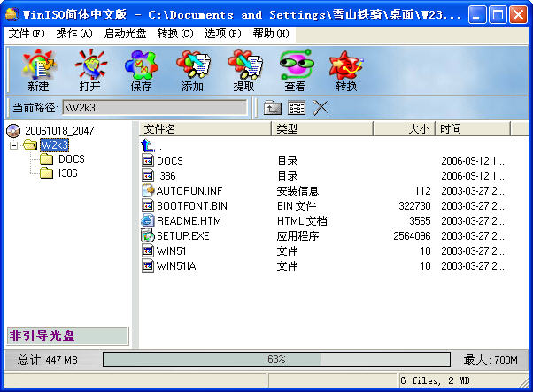Click type text 安装信息

(297, 191)
